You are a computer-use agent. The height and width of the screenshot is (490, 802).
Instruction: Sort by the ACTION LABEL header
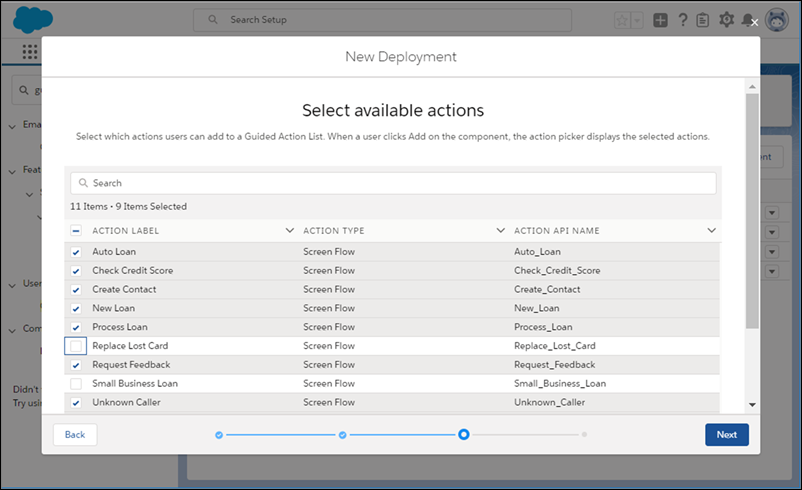[x=126, y=231]
